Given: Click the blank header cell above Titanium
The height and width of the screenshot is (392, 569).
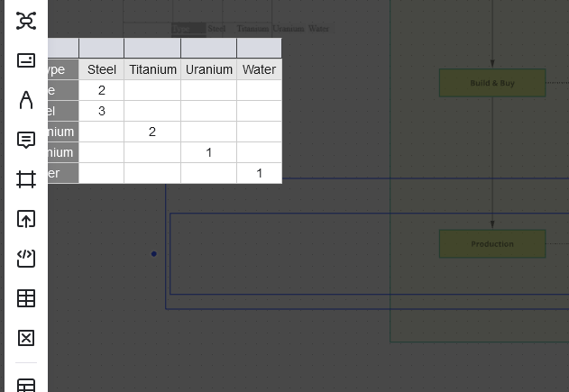Looking at the screenshot, I should 152,48.
